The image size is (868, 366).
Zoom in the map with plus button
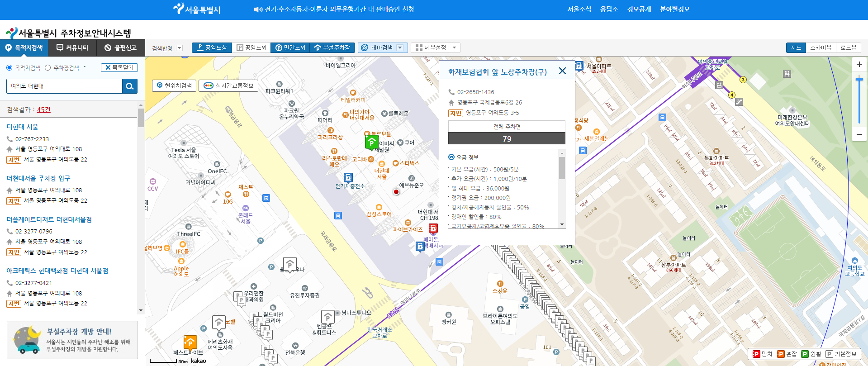859,64
